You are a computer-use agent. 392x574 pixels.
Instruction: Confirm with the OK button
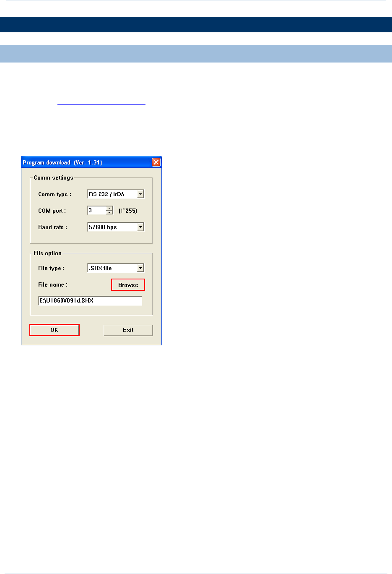[54, 330]
